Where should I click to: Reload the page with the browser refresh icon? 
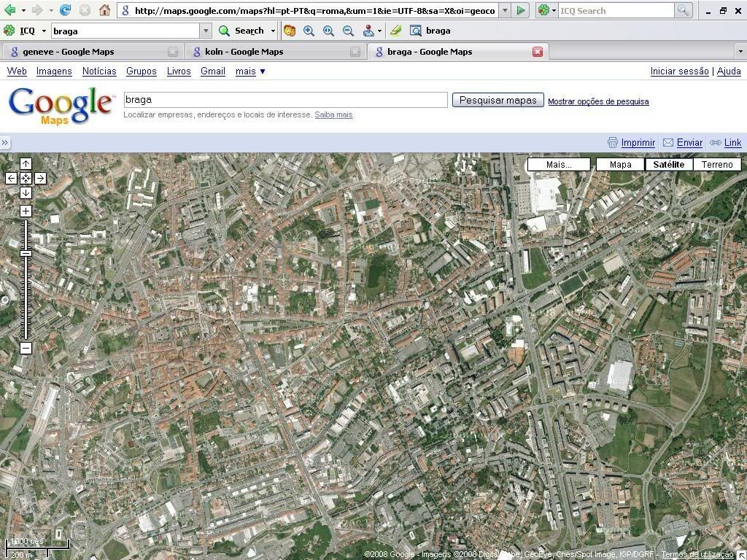pyautogui.click(x=65, y=10)
